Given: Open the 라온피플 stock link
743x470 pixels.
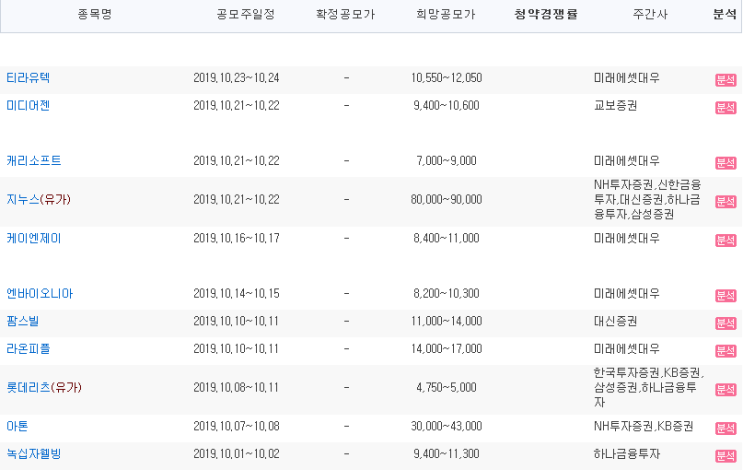Looking at the screenshot, I should [28, 349].
